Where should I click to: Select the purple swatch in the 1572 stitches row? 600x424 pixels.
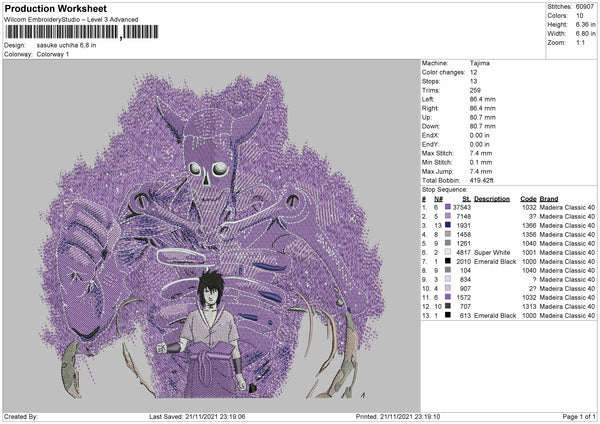click(448, 297)
